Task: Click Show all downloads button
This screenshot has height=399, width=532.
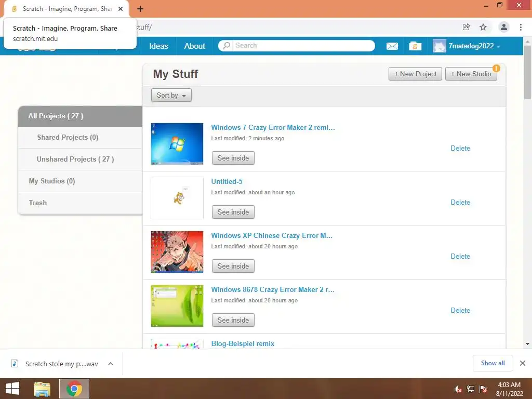Action: tap(493, 363)
